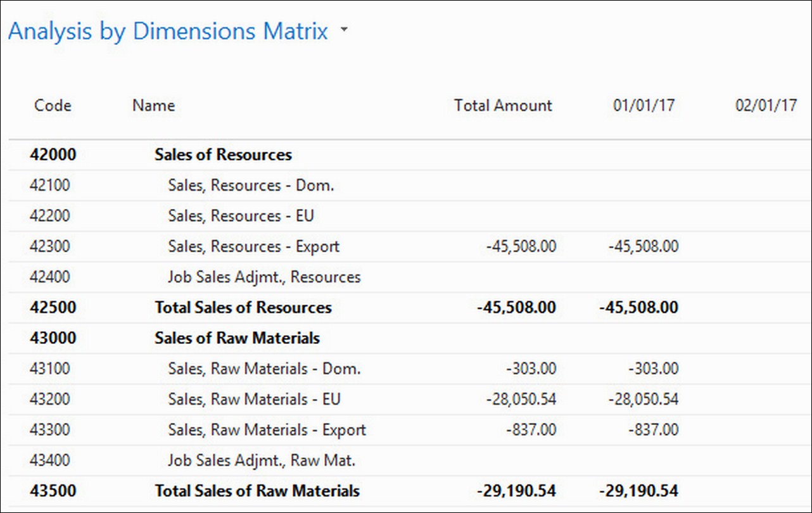The image size is (812, 513).
Task: Click 01/01/17 amount -303.00 for Raw Materials Dom.
Action: pyautogui.click(x=654, y=368)
